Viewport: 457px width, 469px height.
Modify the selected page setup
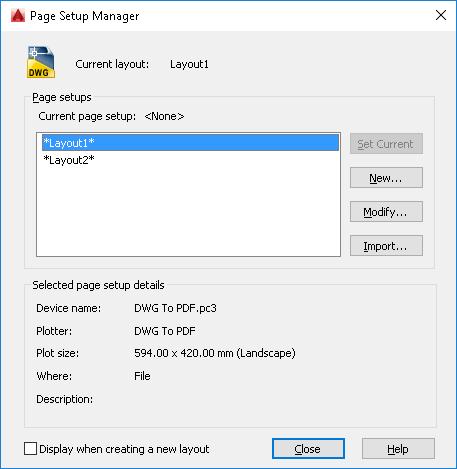pos(386,212)
